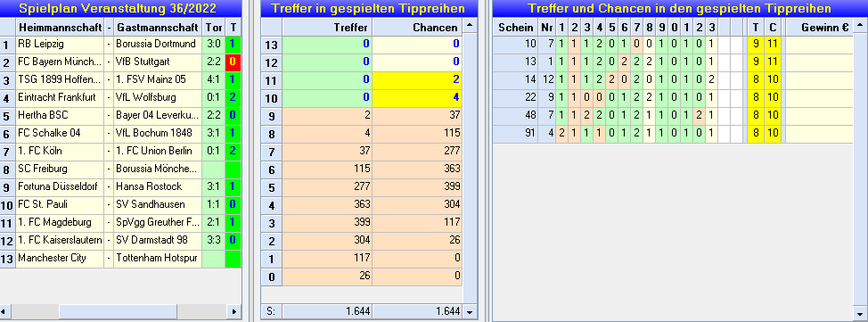
Task: Click the Chancen column header
Action: 417,27
